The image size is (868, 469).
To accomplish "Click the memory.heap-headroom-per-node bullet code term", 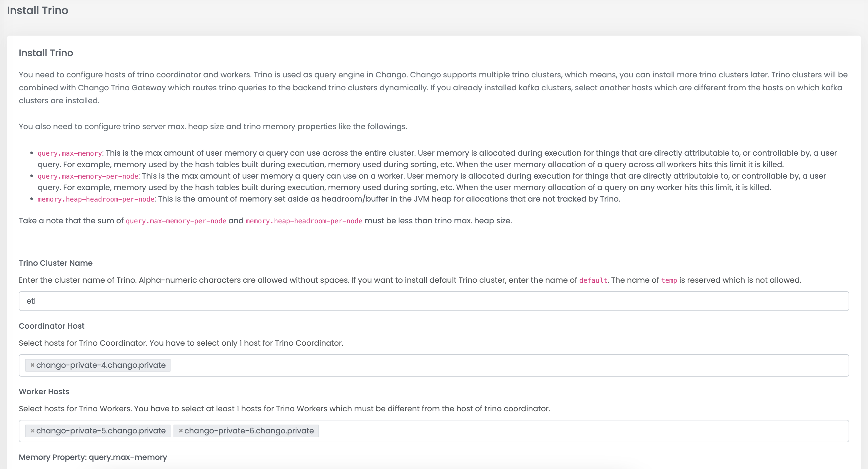I will pos(96,199).
